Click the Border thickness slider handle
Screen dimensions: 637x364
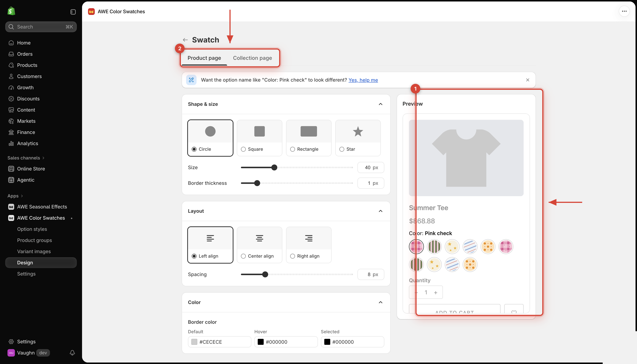pos(257,183)
